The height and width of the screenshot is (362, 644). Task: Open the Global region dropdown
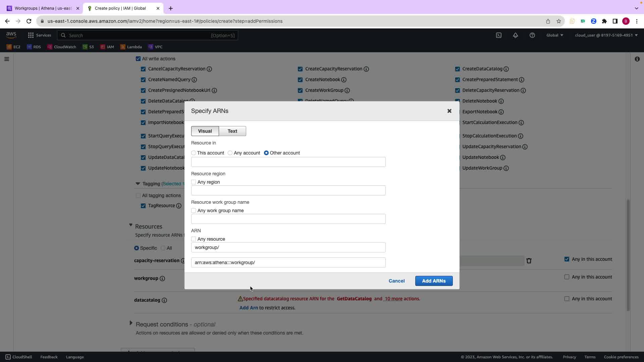pyautogui.click(x=554, y=35)
